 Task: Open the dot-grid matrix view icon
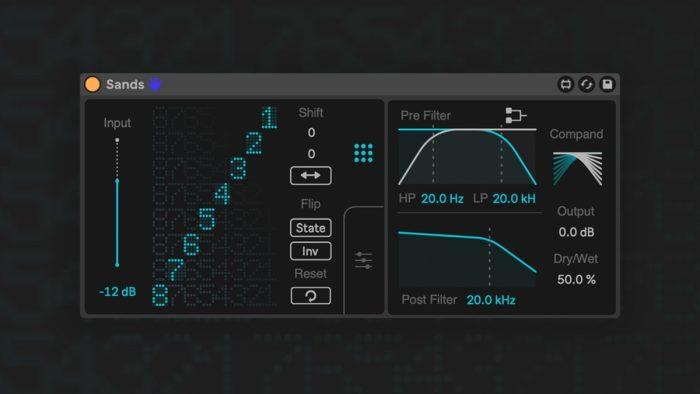[363, 153]
